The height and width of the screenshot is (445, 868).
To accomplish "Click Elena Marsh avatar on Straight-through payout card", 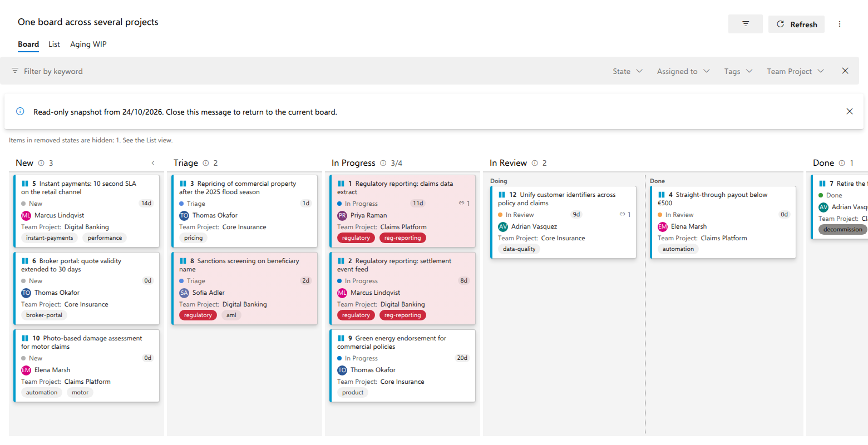I will point(663,226).
